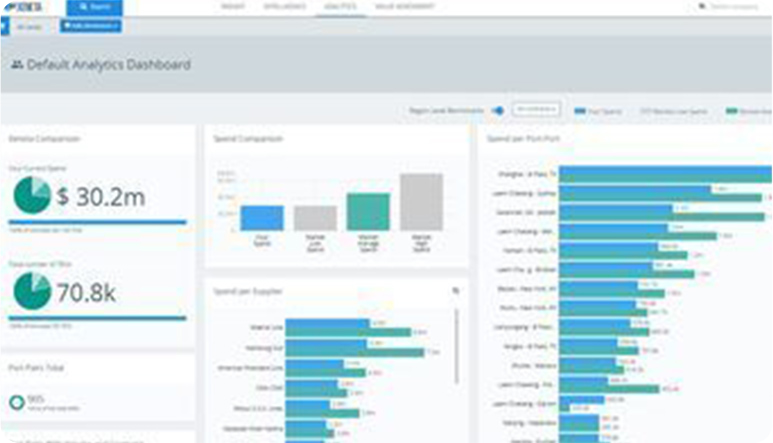Click the search icon in Spend per Supplier panel
Screen dimensions: 773x443
[456, 291]
